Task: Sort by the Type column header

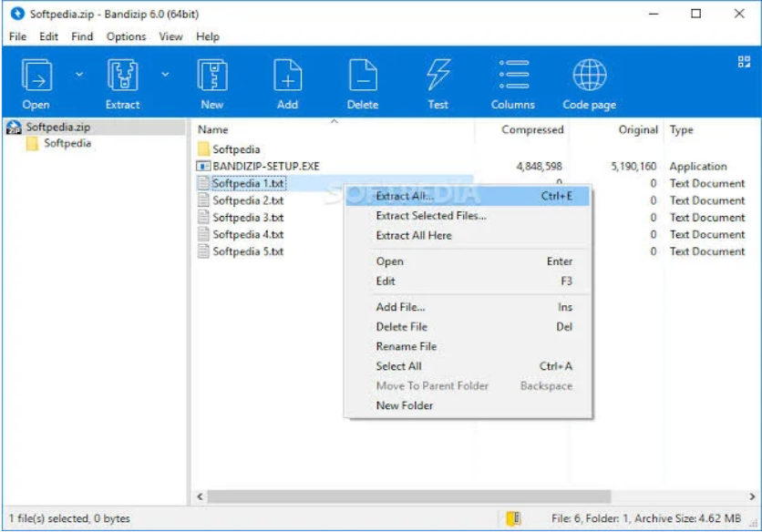Action: pyautogui.click(x=681, y=129)
